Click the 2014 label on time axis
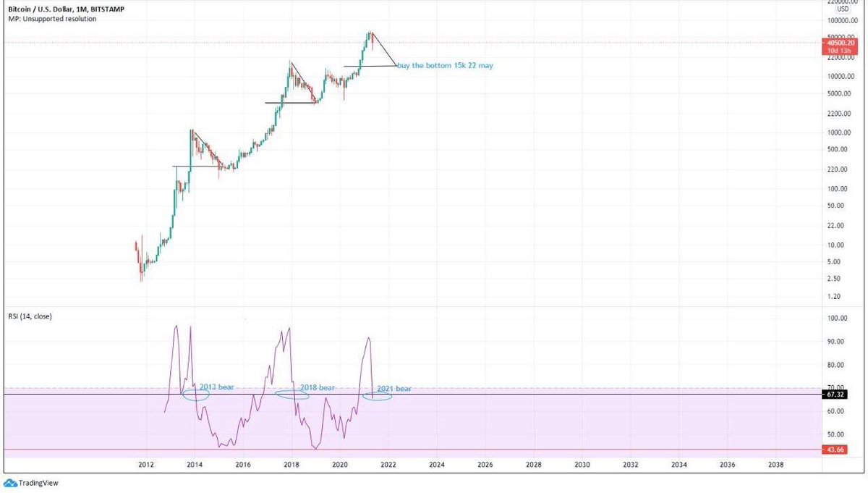Viewport: 868px width, 493px height. tap(195, 465)
